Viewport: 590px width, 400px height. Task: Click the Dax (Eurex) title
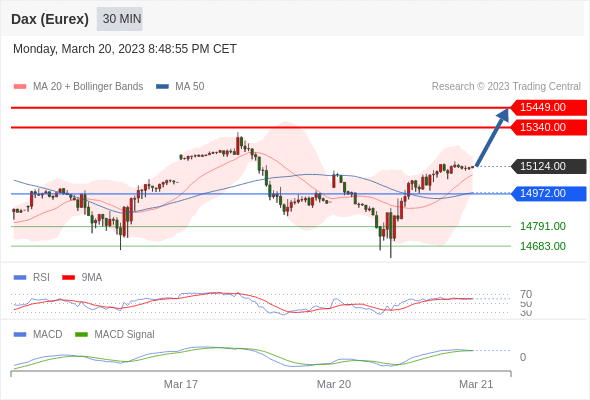pyautogui.click(x=50, y=19)
